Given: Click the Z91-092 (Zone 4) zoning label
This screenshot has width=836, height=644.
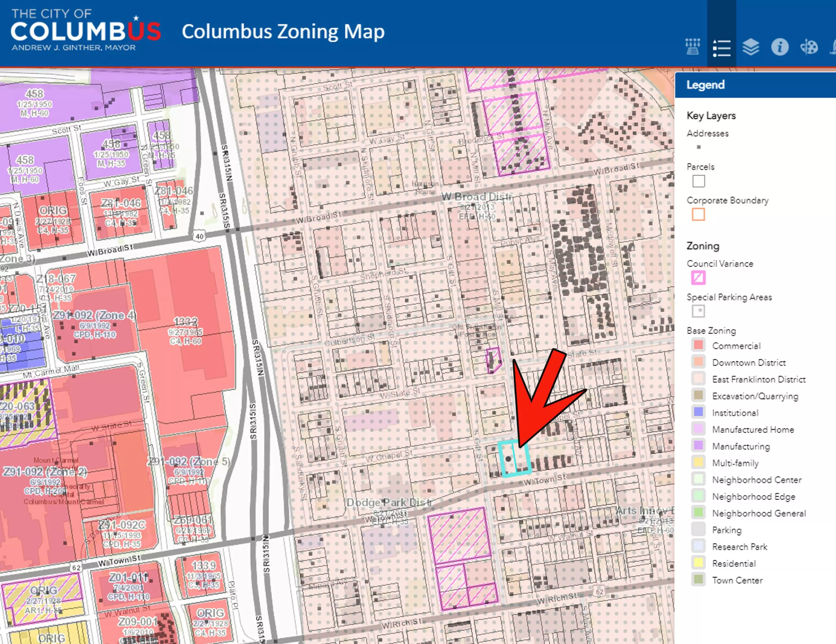Looking at the screenshot, I should click(x=94, y=315).
